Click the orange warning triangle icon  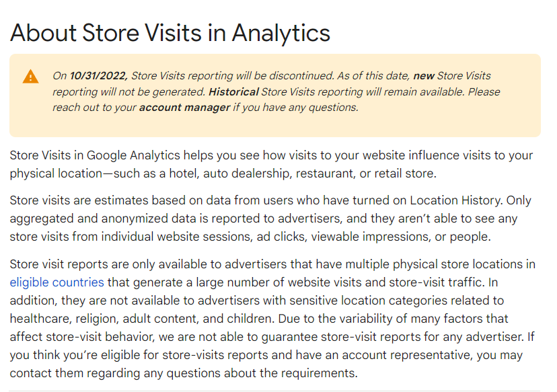point(31,76)
